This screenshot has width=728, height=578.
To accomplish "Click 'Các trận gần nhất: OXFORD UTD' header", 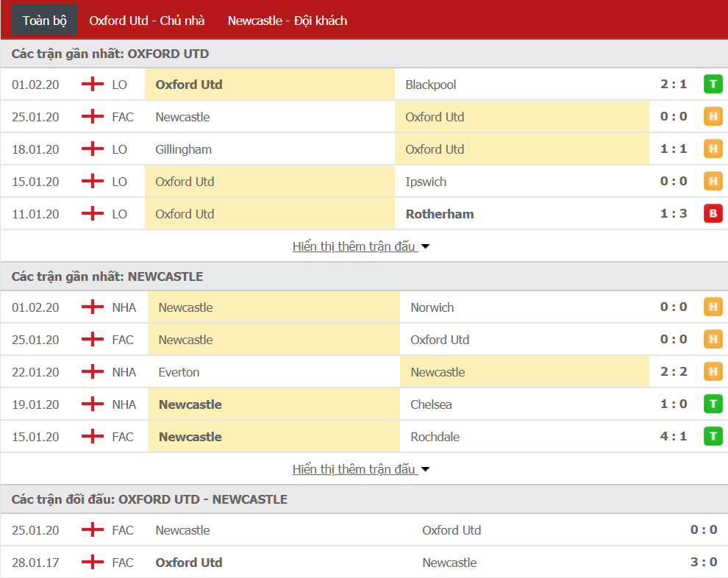I will pyautogui.click(x=110, y=54).
